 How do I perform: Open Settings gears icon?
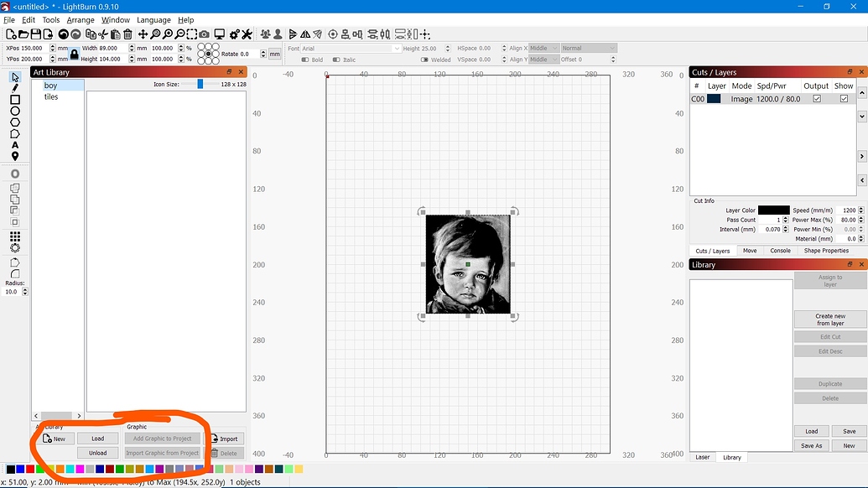pos(234,34)
